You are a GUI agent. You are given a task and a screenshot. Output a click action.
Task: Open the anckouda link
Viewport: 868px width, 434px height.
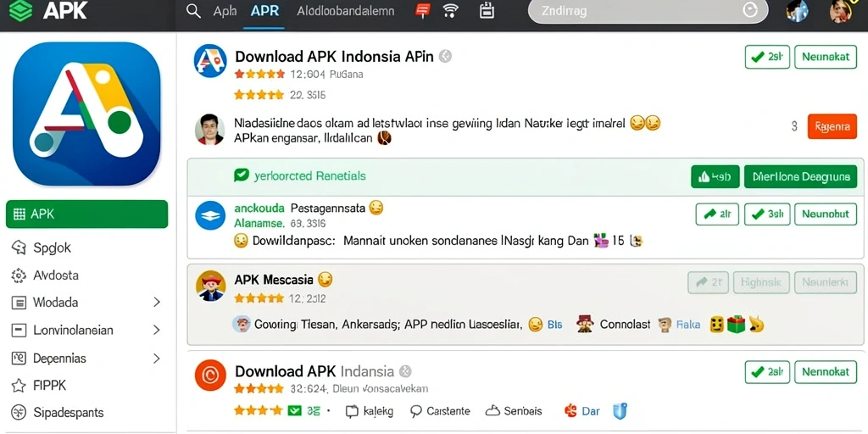(259, 209)
